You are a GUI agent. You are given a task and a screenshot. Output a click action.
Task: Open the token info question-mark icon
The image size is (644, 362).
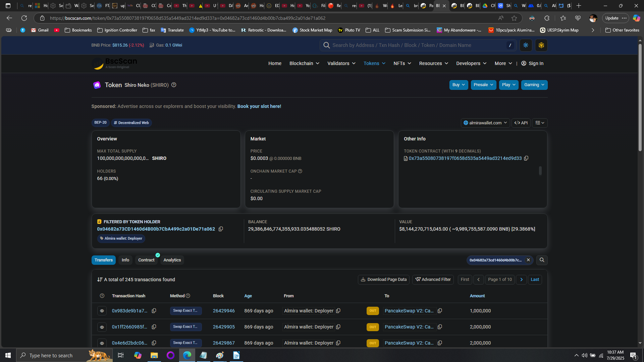[174, 85]
